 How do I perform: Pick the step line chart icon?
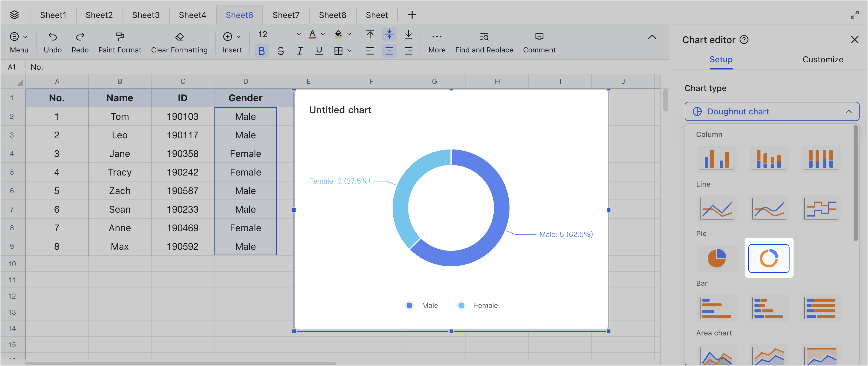[820, 209]
